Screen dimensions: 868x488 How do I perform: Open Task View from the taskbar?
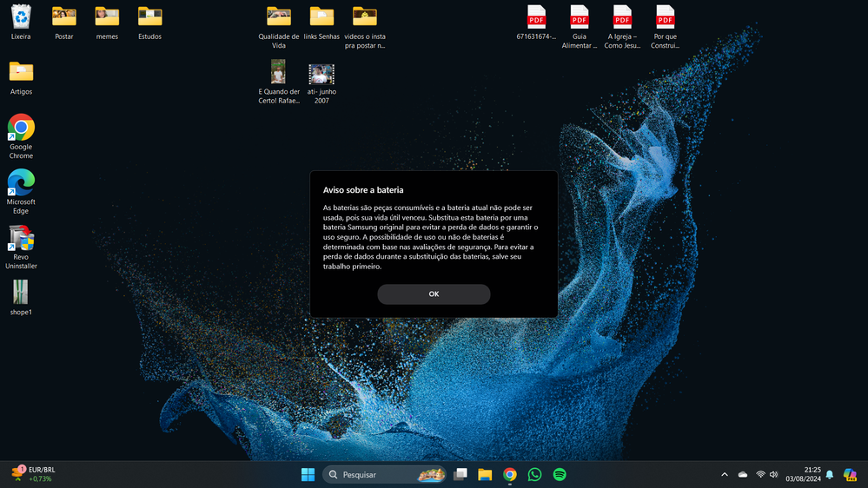460,475
